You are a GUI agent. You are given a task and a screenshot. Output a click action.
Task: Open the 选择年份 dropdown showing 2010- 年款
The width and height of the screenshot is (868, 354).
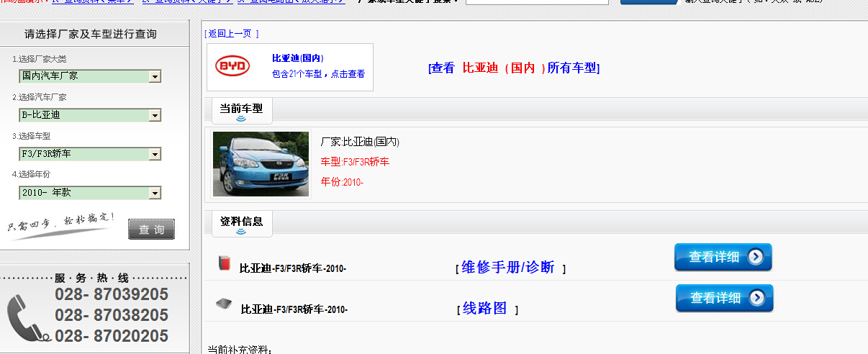(90, 192)
